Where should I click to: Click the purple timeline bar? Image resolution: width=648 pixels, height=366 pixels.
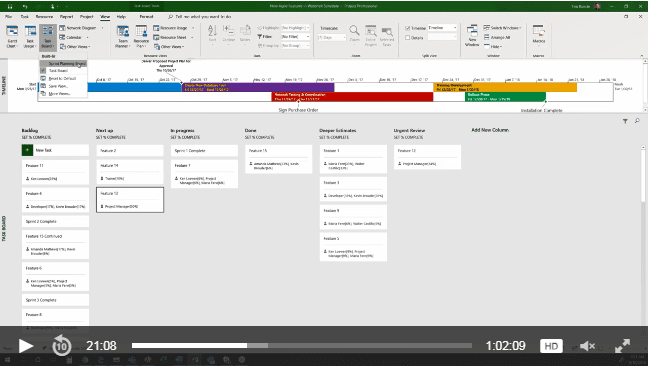click(258, 87)
